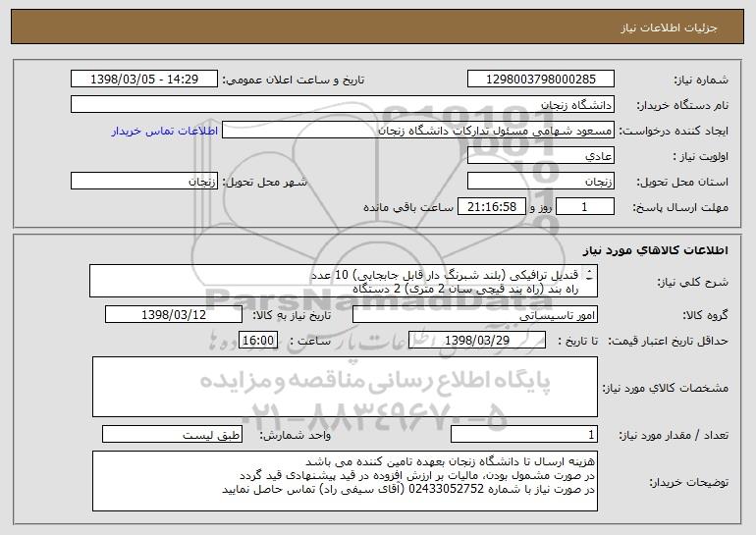Viewport: 756px width, 535px height.
Task: Click the label حداقل تاریخ اعتبار قیمت
Action: (668, 342)
